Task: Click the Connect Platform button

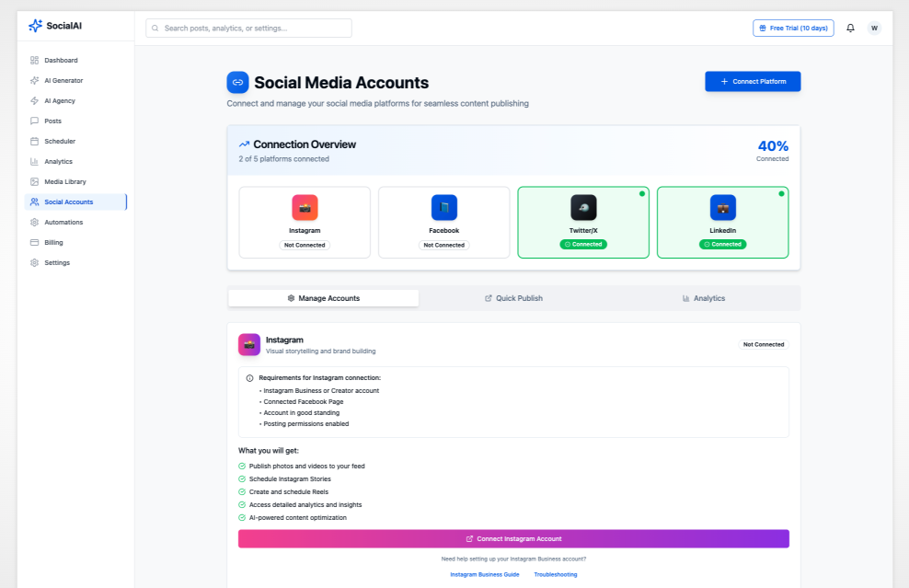Action: click(753, 83)
